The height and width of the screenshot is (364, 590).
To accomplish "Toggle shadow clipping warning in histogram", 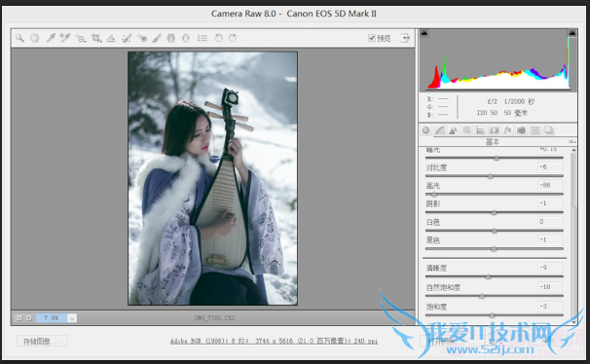I will 424,33.
